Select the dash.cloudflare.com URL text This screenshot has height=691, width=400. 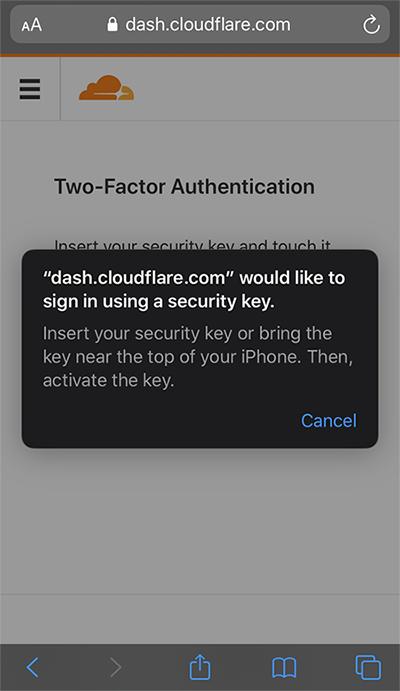[x=208, y=24]
